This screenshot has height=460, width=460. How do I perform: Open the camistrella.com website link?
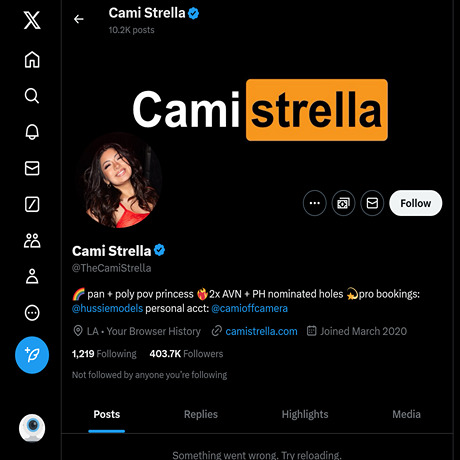pos(261,331)
